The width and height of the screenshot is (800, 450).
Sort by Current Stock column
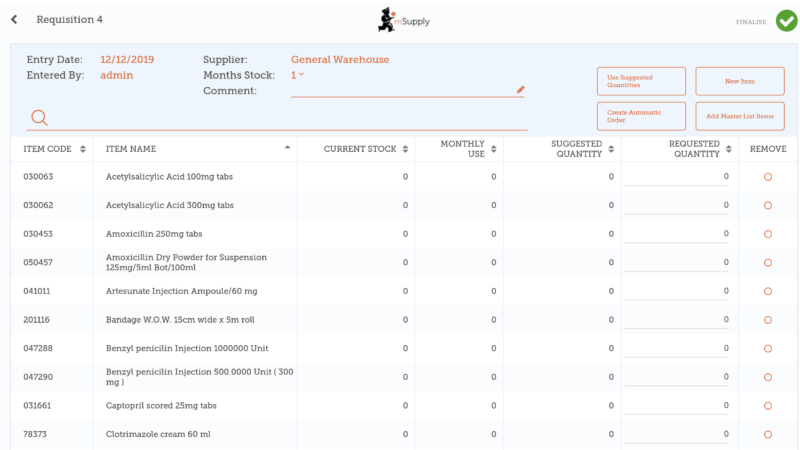pyautogui.click(x=405, y=149)
